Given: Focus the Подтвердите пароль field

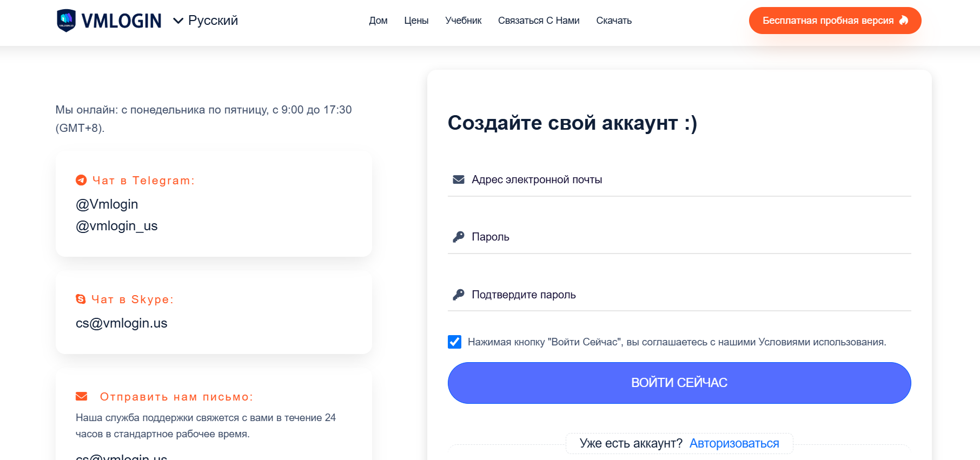Looking at the screenshot, I should coord(679,295).
